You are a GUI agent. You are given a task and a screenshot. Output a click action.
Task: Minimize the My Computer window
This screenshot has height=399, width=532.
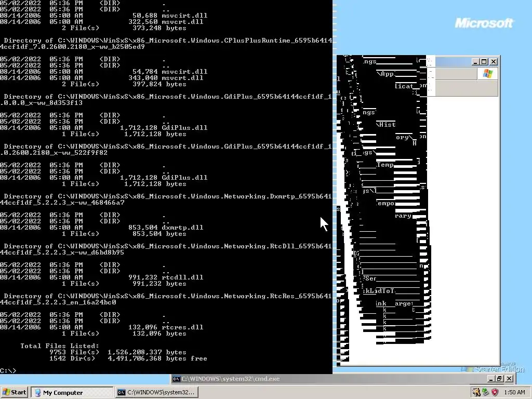[475, 62]
